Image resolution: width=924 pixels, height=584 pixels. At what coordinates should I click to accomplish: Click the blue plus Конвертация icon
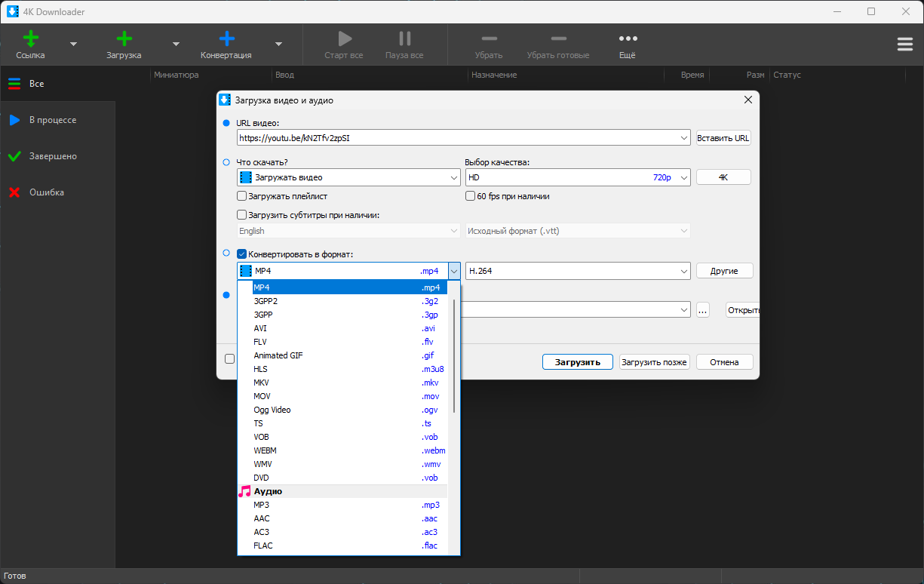tap(226, 38)
